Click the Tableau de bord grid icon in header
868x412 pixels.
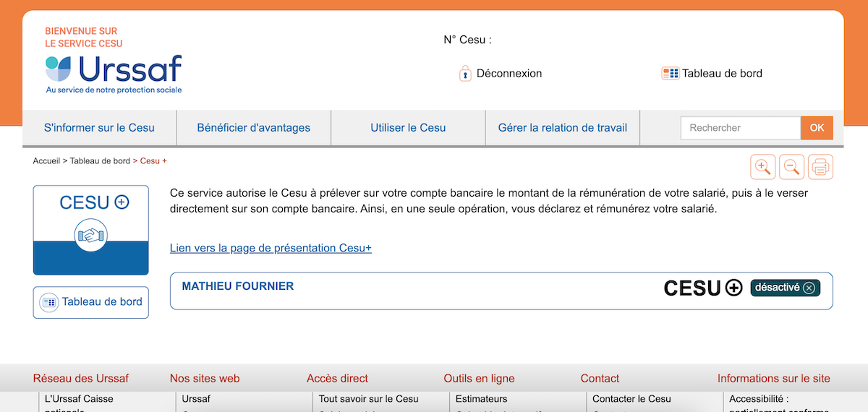tap(670, 73)
